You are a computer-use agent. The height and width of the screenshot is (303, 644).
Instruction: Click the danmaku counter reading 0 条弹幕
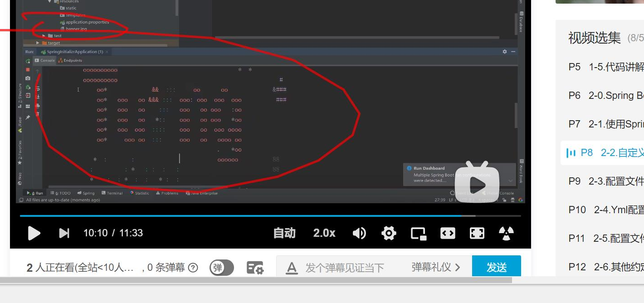point(166,268)
